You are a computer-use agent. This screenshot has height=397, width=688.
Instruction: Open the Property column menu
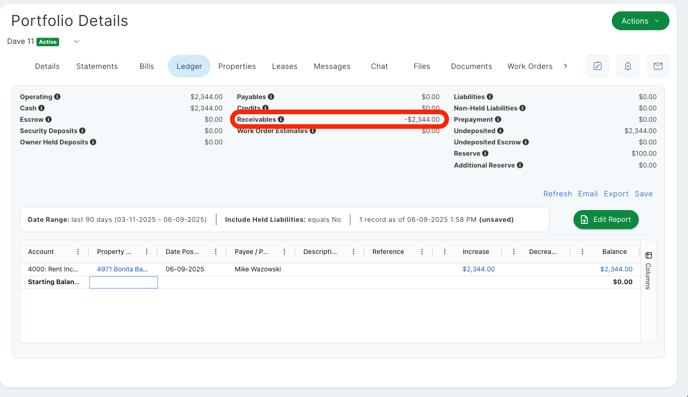point(147,252)
